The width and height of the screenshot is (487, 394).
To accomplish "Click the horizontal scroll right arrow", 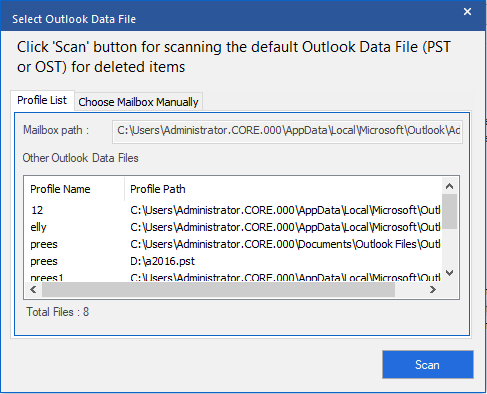I will point(433,289).
